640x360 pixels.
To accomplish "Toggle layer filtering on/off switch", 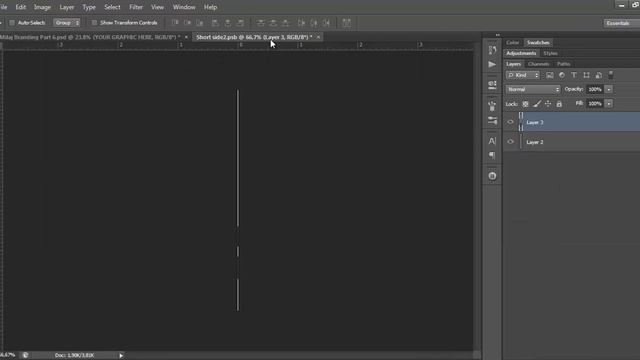I will point(611,75).
